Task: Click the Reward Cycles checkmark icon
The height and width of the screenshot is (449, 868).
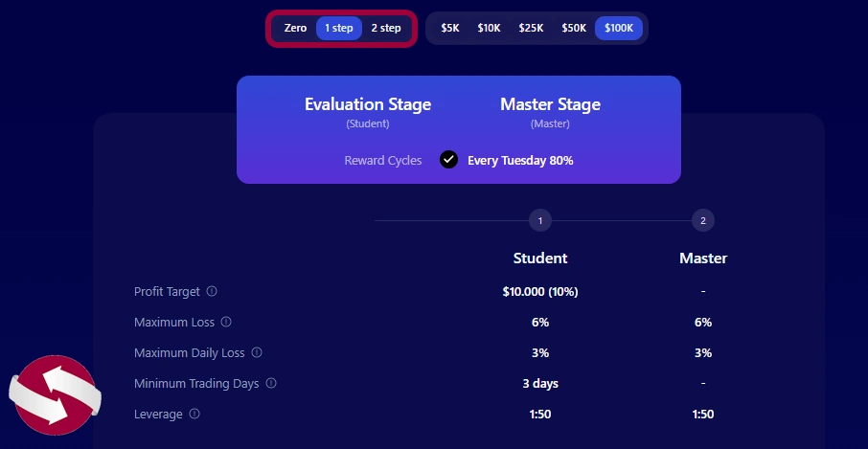Action: point(448,160)
